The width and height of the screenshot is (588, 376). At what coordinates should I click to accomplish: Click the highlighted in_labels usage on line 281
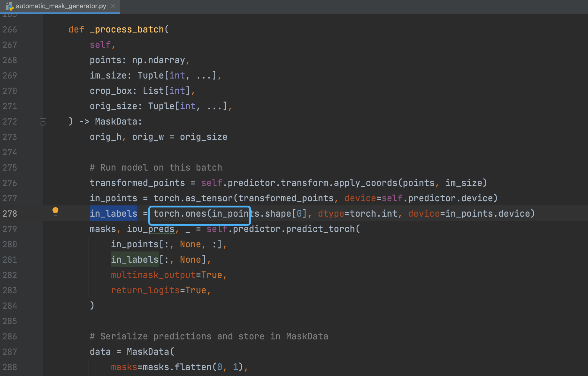coord(135,260)
